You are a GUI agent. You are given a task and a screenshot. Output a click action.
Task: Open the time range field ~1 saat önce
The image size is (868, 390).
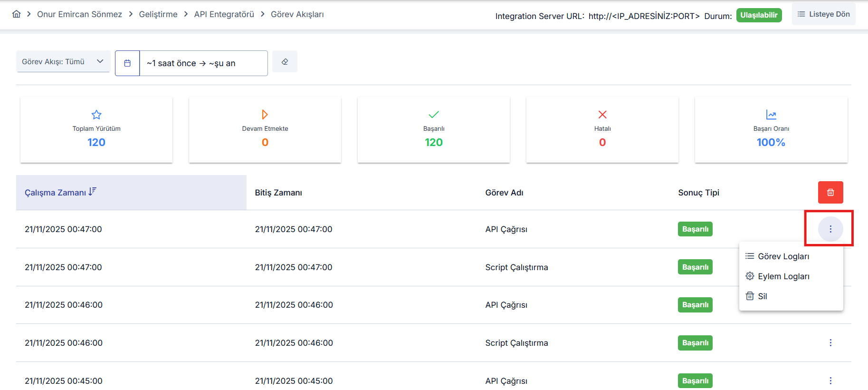(x=203, y=63)
